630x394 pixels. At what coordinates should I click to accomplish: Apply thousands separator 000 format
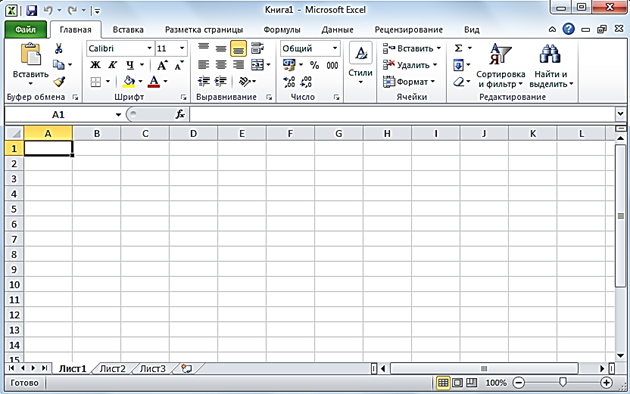(x=332, y=65)
